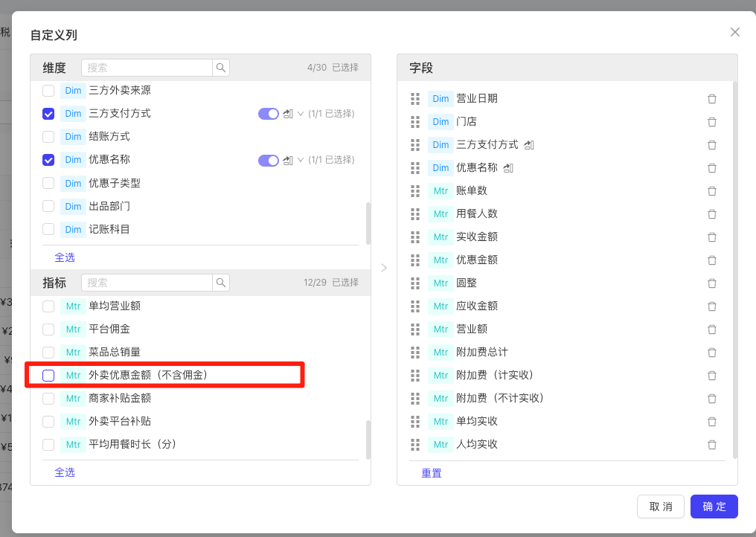756x537 pixels.
Task: Check the 菜品总销量 metric
Action: (x=48, y=353)
